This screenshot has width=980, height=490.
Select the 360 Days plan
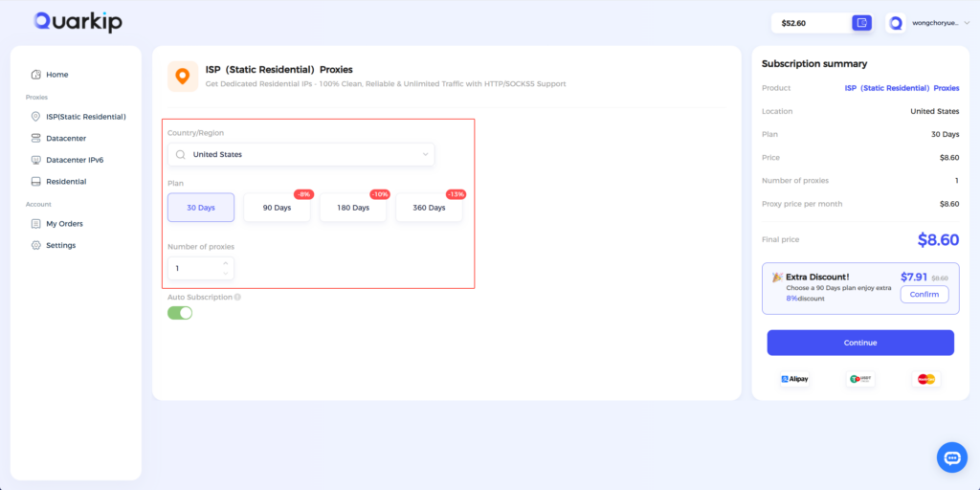(x=429, y=208)
